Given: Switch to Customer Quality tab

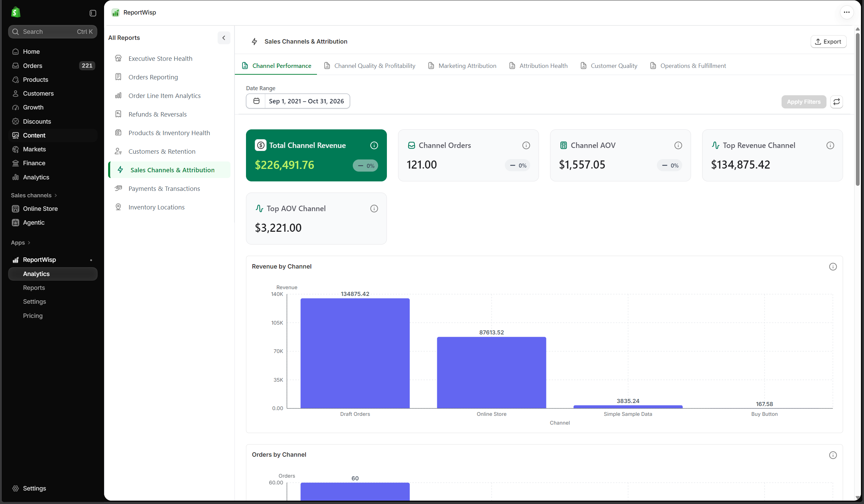Looking at the screenshot, I should coord(609,66).
